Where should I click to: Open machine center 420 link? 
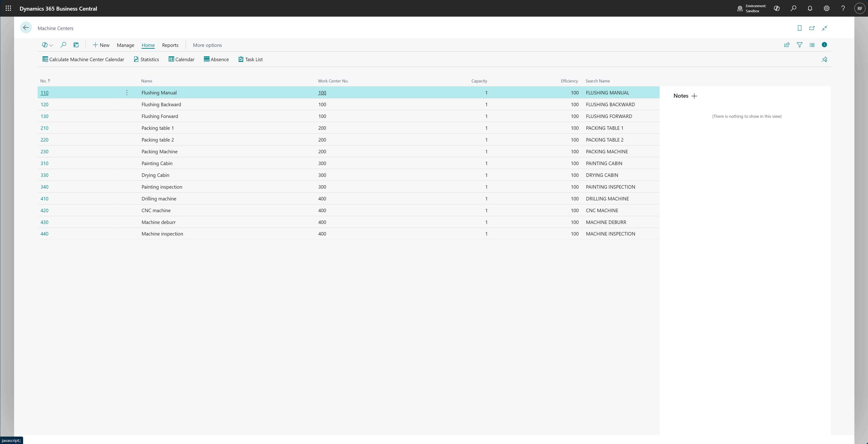pyautogui.click(x=45, y=211)
